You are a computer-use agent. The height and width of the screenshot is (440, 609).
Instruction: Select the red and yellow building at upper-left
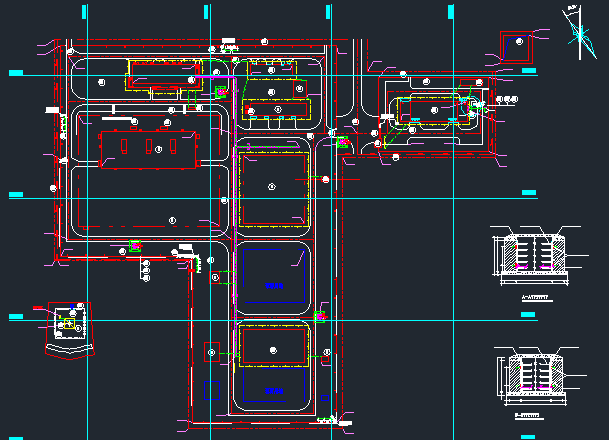[x=160, y=75]
